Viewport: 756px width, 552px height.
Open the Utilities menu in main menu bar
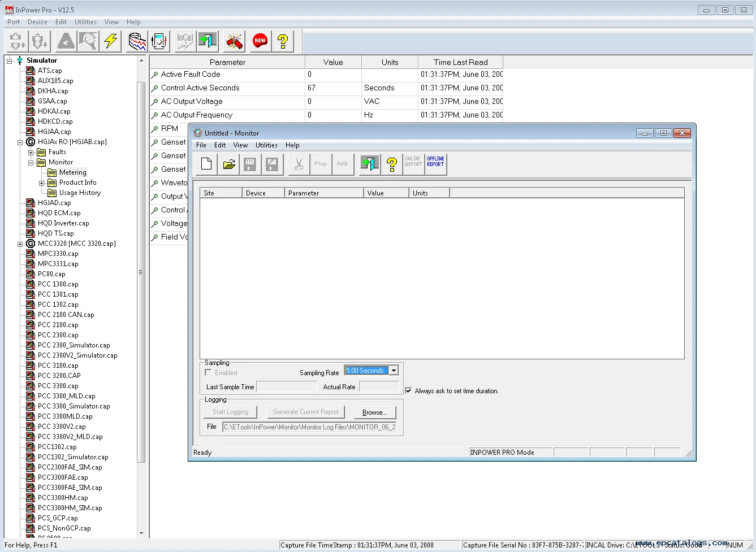pyautogui.click(x=85, y=22)
